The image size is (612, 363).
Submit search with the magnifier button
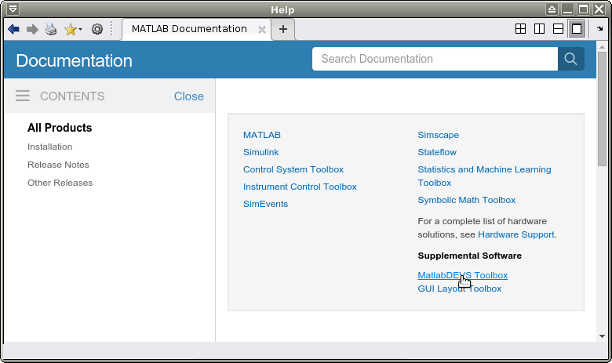[x=571, y=59]
